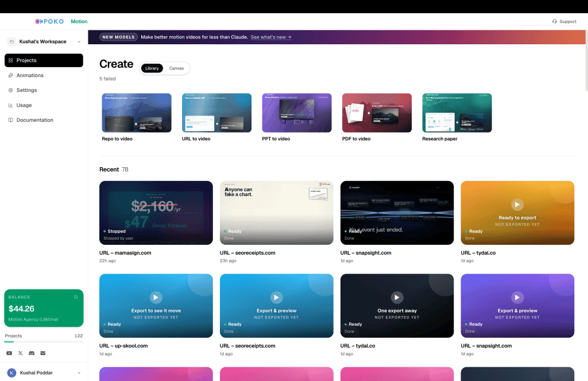Click the workspace folder icon
Image resolution: width=588 pixels, height=381 pixels.
coord(11,42)
